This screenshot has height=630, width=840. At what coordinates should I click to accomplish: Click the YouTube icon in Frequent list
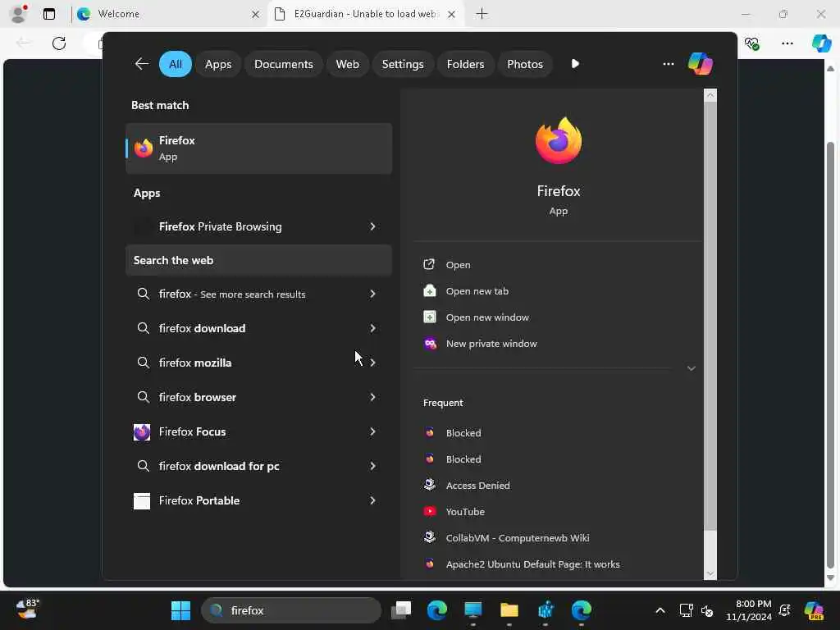pos(430,511)
